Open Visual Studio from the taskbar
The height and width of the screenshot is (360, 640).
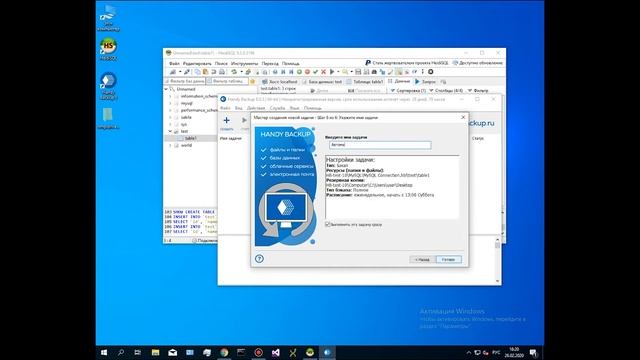pyautogui.click(x=276, y=353)
